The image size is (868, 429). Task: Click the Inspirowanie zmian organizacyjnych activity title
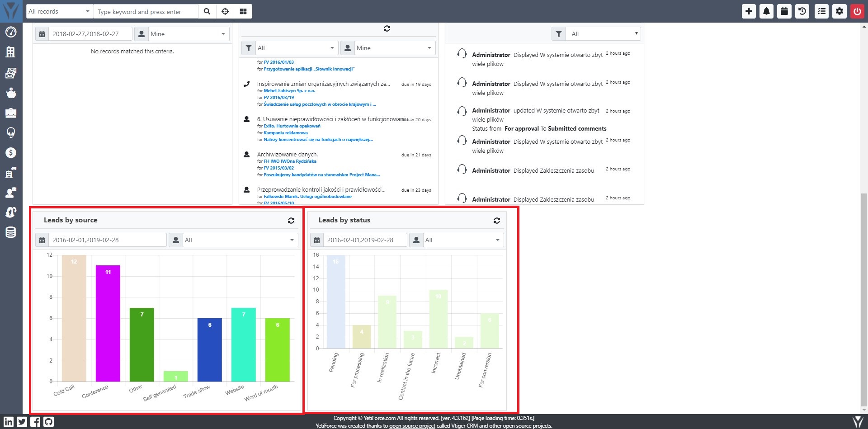coord(323,84)
